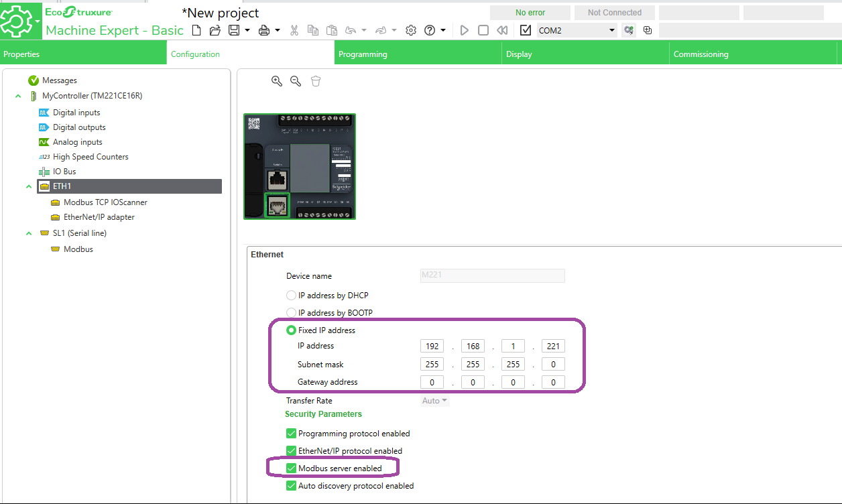Toggle Modbus server enabled checkbox
The height and width of the screenshot is (504, 842).
(291, 468)
